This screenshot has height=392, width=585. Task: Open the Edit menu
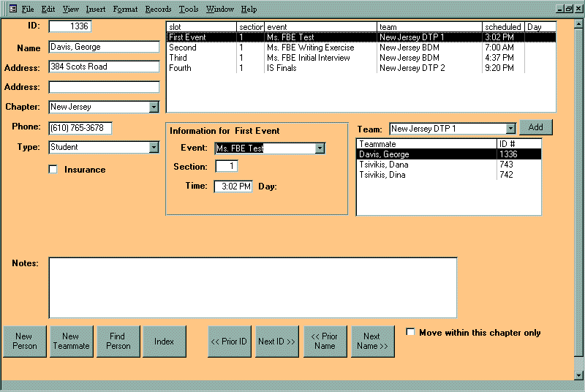point(48,9)
